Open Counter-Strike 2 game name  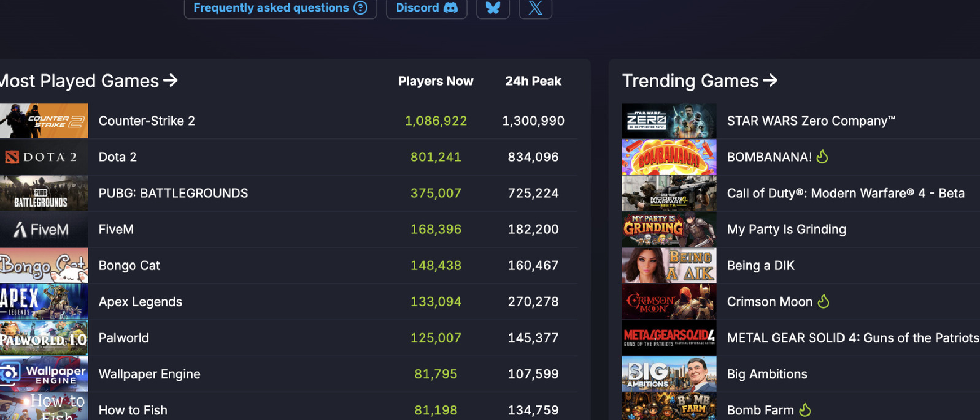click(x=147, y=121)
